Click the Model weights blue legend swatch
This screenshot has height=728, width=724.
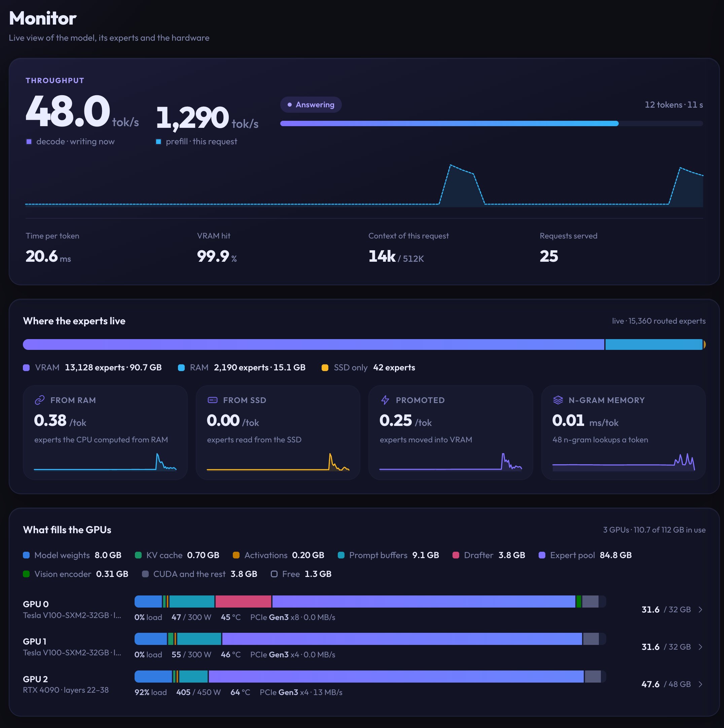click(26, 555)
